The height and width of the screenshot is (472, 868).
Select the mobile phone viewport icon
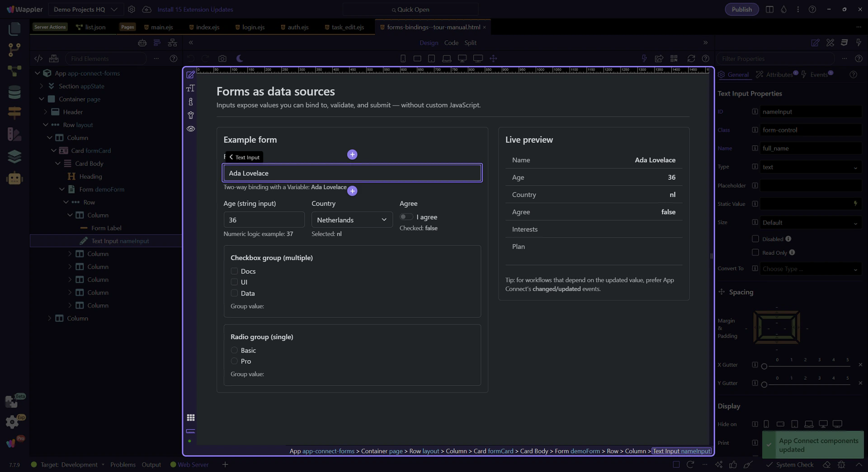(403, 58)
